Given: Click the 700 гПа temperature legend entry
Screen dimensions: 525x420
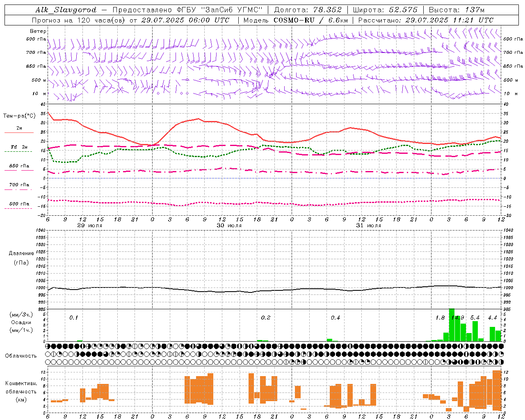Looking at the screenshot, I should pyautogui.click(x=19, y=185).
